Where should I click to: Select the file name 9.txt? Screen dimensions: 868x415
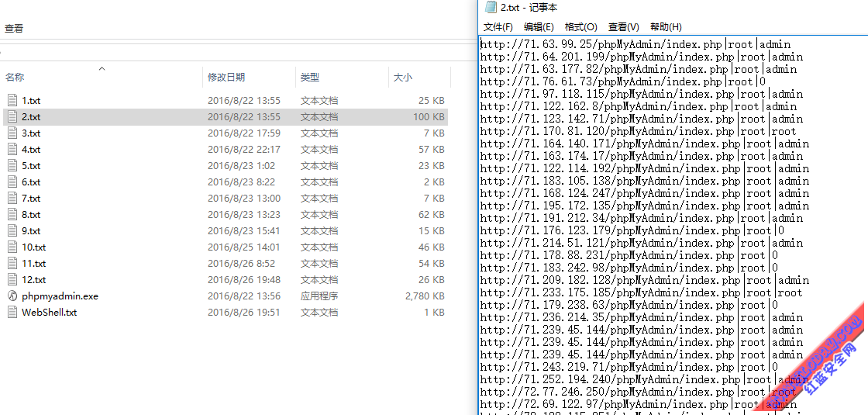point(31,231)
